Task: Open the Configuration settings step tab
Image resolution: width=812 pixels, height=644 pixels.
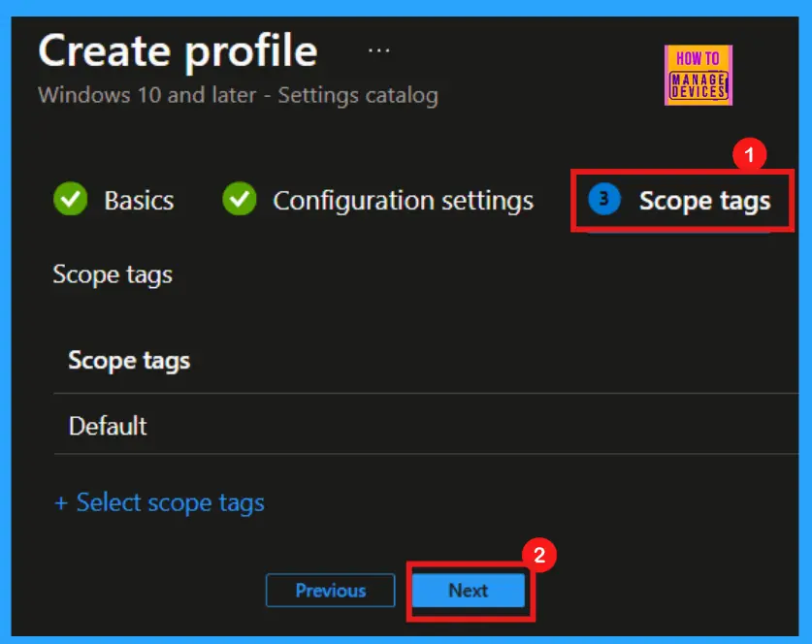Action: click(377, 200)
